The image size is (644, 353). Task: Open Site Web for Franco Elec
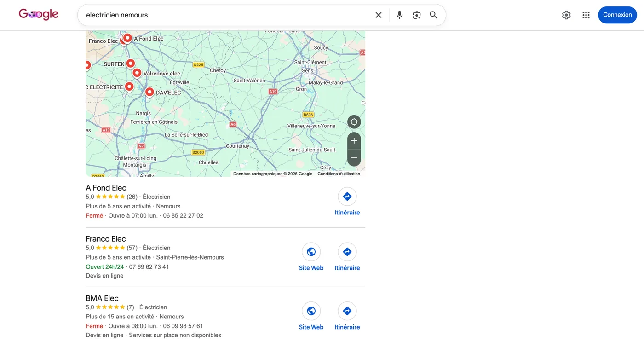coord(311,257)
